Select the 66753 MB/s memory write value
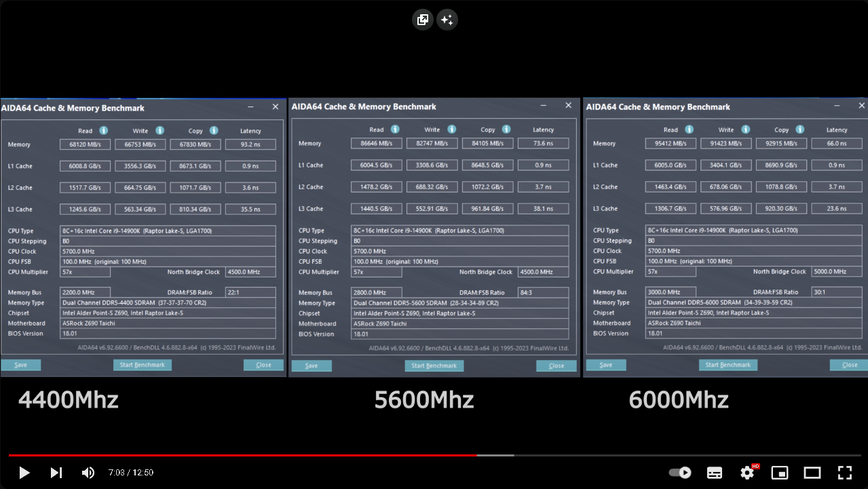 (140, 144)
